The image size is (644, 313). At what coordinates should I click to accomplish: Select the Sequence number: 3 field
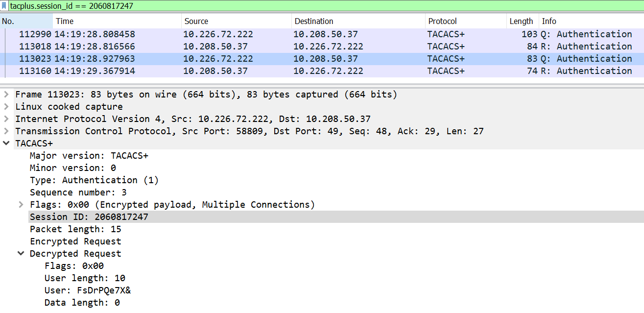[x=78, y=192]
